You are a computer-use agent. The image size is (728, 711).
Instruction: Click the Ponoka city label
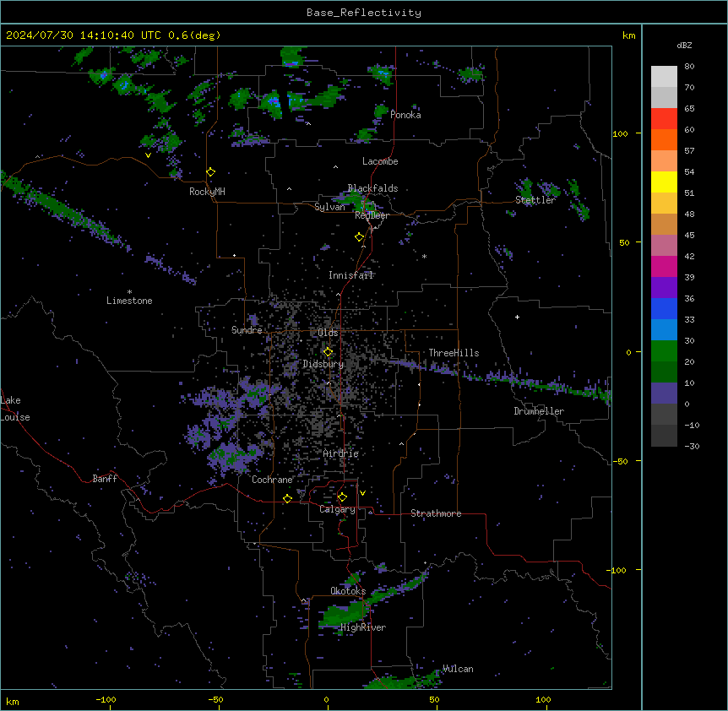tap(405, 115)
